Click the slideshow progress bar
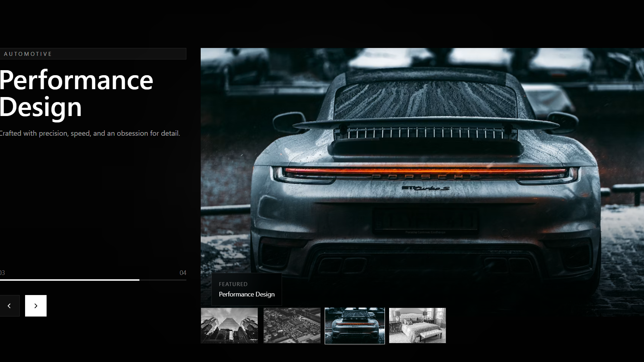 coord(93,280)
